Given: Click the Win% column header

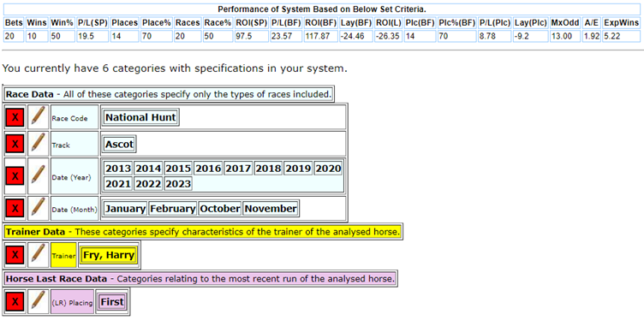Looking at the screenshot, I should tap(62, 22).
